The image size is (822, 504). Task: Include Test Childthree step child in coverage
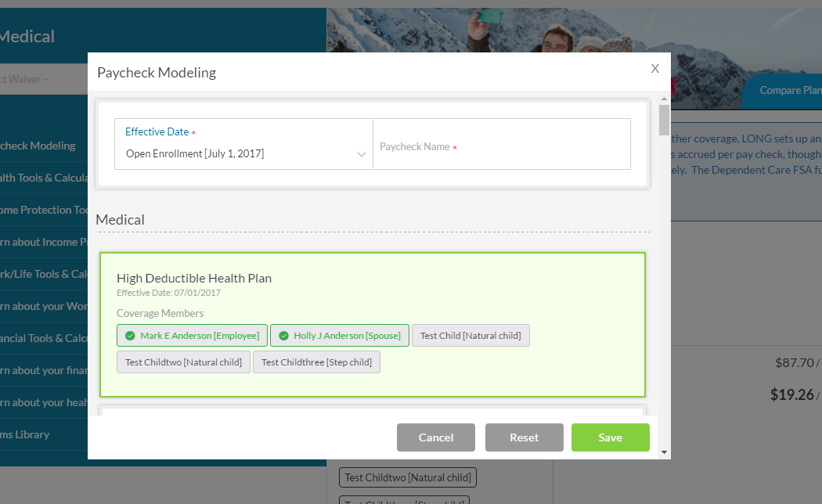[x=316, y=362]
